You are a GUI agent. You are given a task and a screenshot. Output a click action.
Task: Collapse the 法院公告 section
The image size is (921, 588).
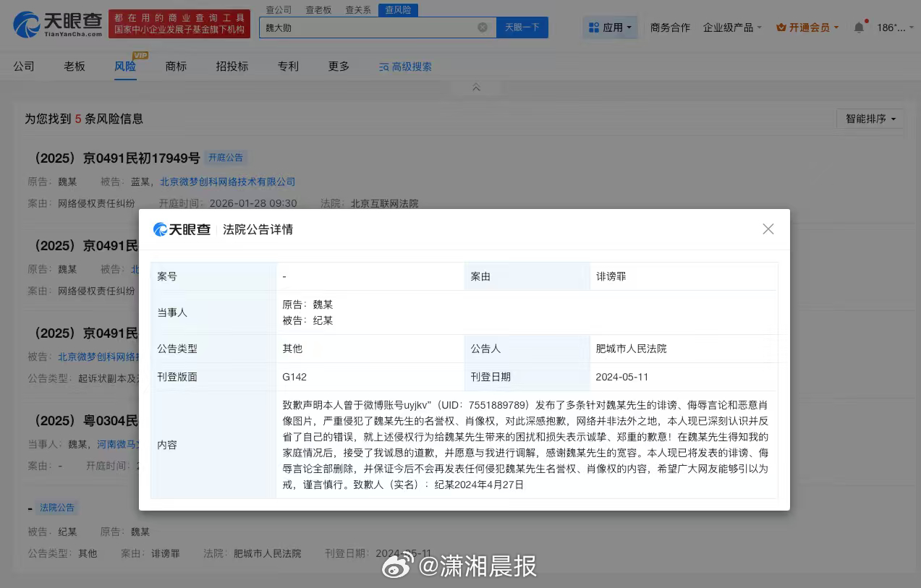(x=30, y=507)
